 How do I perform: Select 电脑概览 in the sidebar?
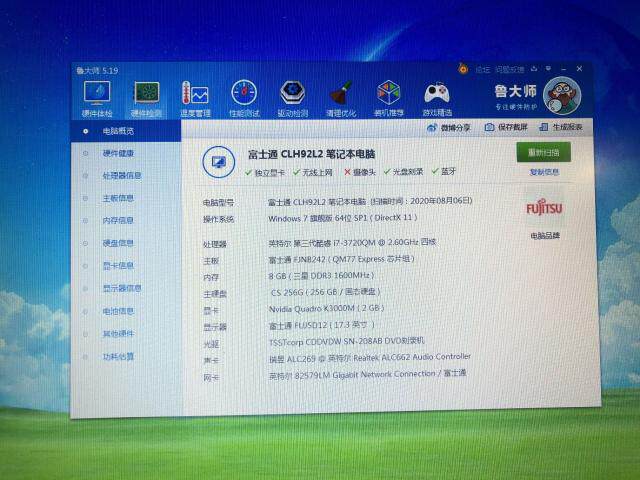pyautogui.click(x=126, y=131)
